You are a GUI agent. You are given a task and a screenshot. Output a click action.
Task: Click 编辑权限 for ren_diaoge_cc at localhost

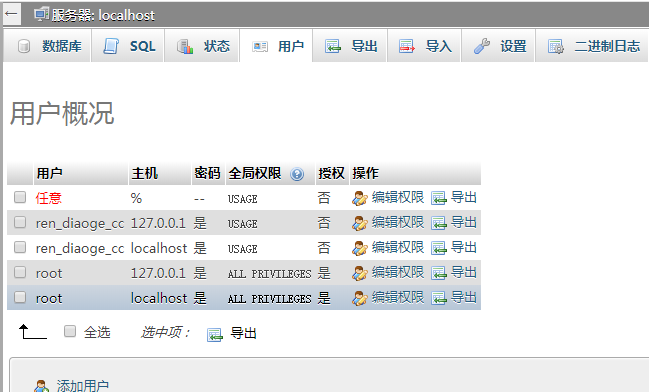[x=398, y=248]
